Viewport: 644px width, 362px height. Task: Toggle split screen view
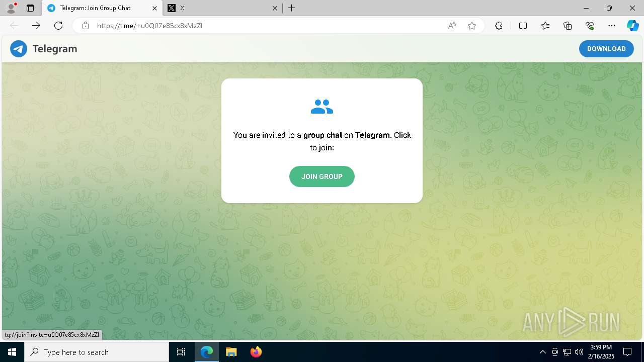click(x=523, y=26)
